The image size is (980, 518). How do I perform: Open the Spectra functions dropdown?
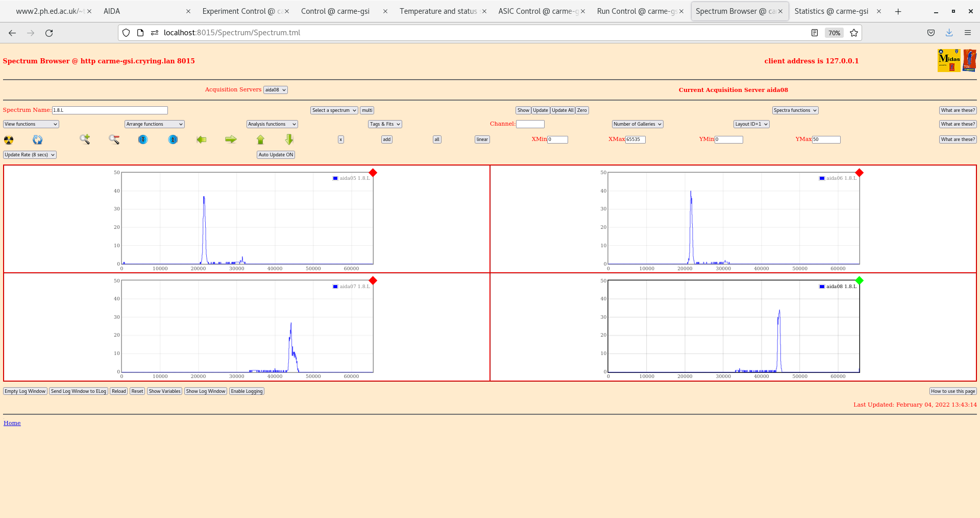(x=795, y=110)
